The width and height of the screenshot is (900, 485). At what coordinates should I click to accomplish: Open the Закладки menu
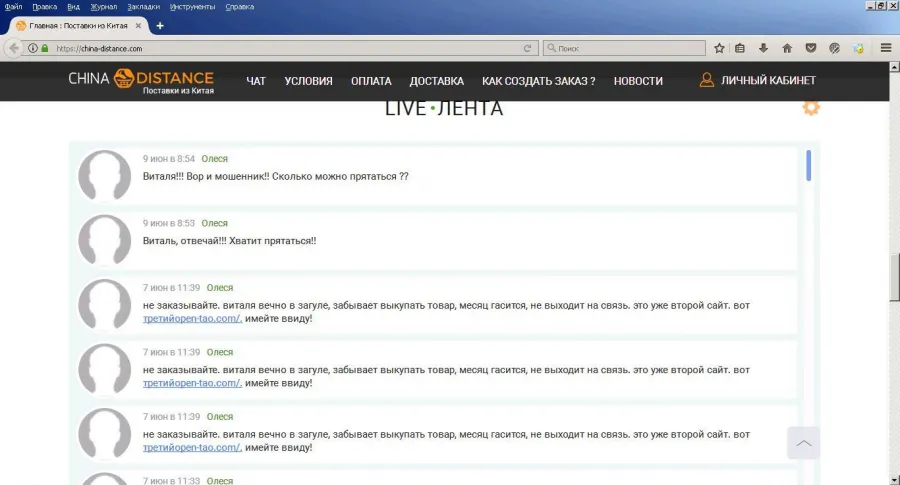[143, 7]
